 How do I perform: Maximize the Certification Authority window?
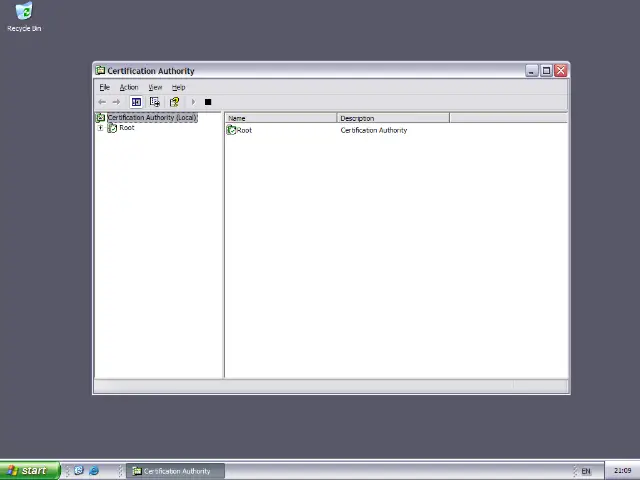(x=546, y=71)
